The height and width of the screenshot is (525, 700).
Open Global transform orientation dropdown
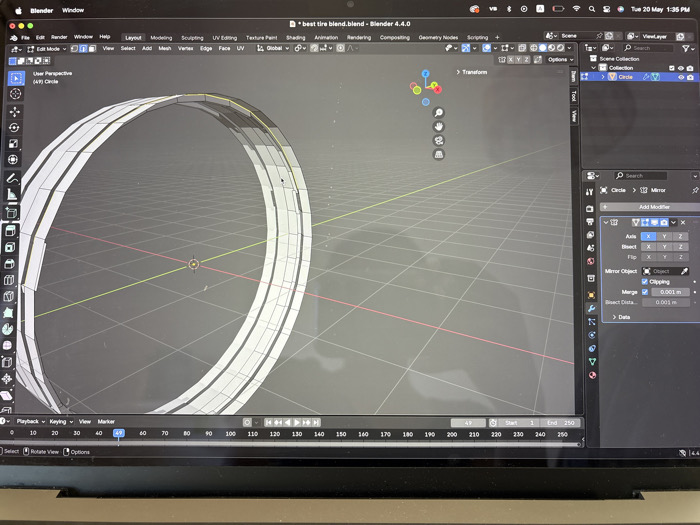click(272, 48)
